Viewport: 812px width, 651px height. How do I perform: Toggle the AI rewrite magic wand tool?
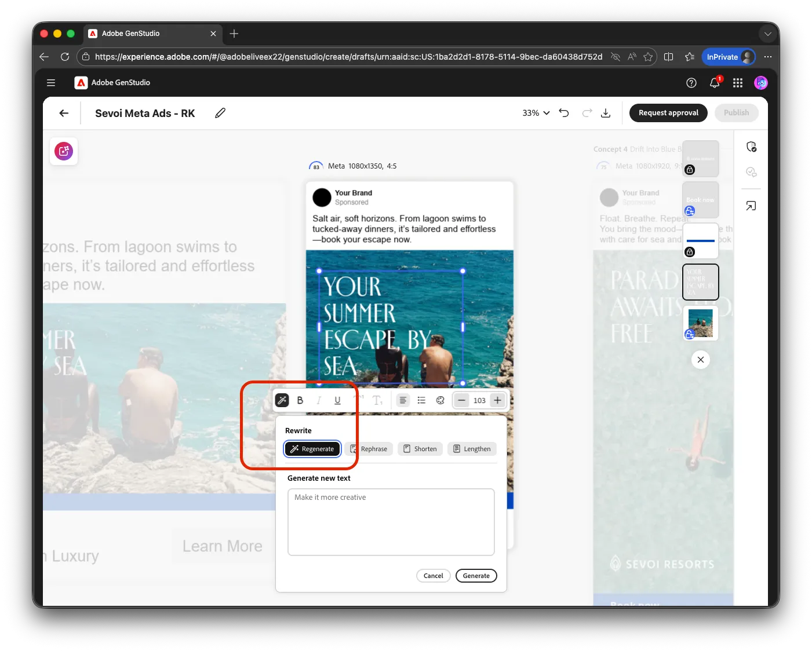point(282,400)
